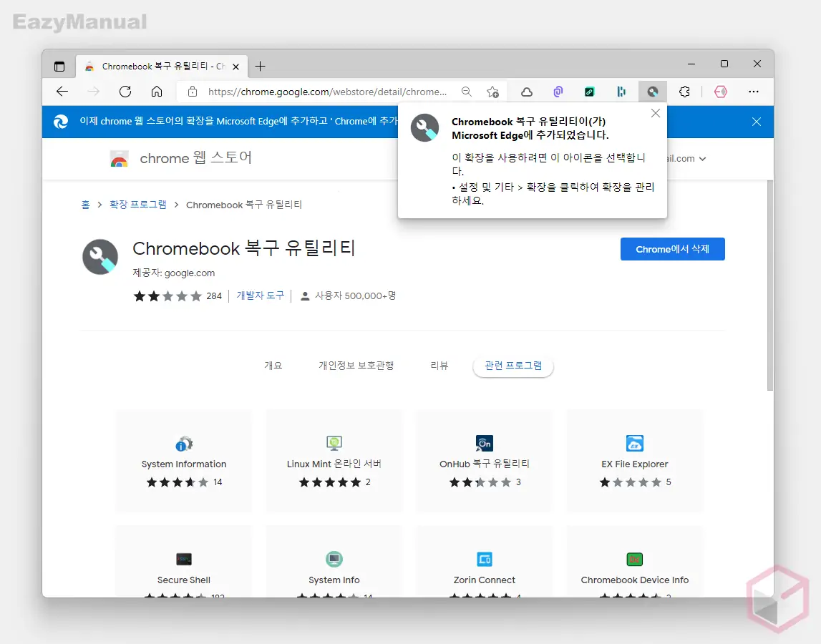Open the vertical tabs panel icon
This screenshot has width=821, height=644.
pos(59,67)
